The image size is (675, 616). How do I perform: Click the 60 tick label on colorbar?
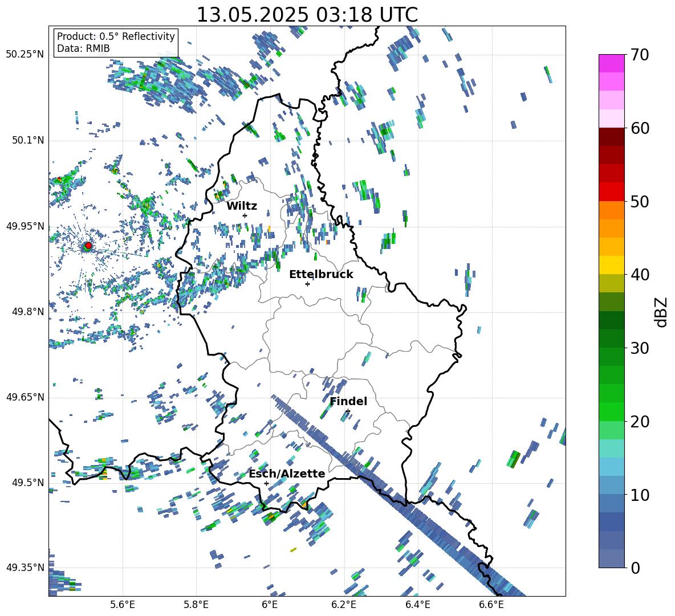coord(640,128)
